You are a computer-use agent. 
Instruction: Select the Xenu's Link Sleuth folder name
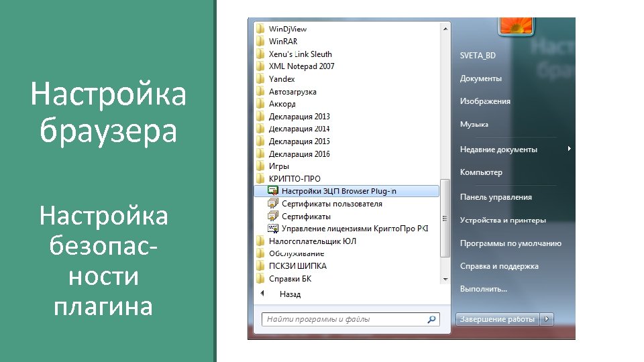coord(301,54)
